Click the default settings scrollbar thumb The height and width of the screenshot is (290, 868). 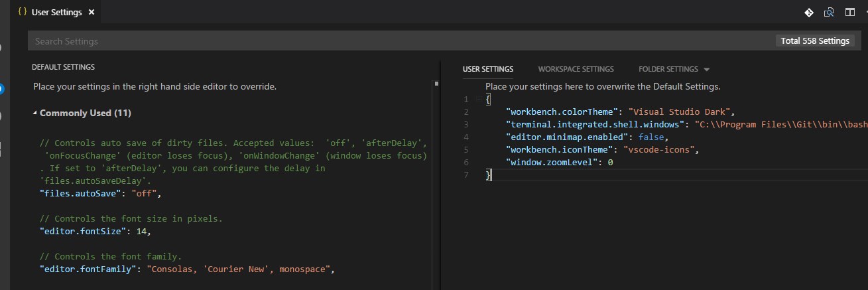point(436,84)
